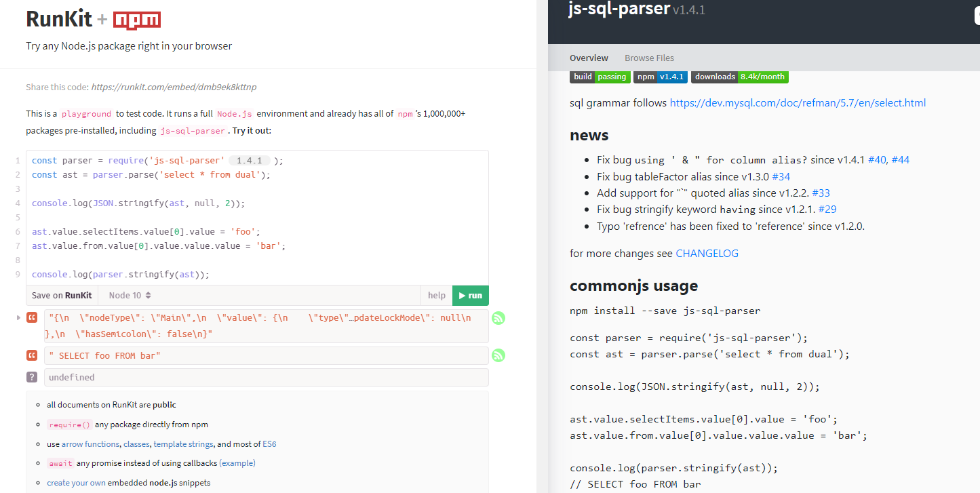Open issue #29 link
Screen dimensions: 980x493
click(827, 209)
